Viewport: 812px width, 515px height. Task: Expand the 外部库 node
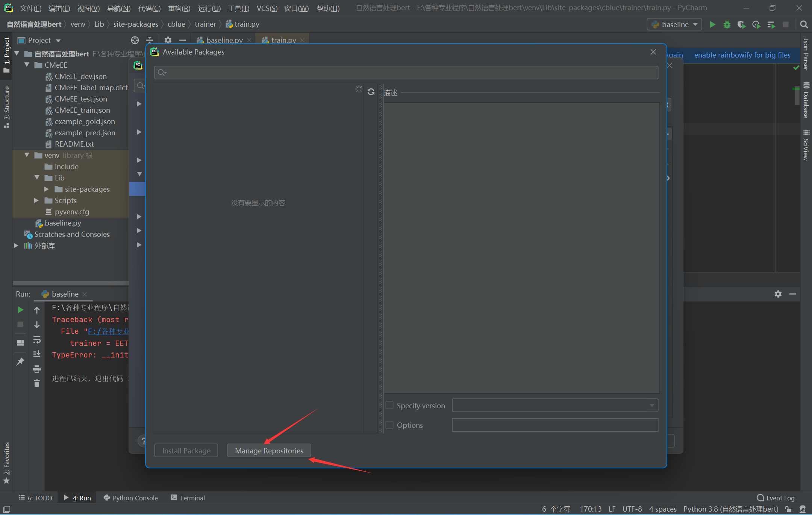click(16, 245)
